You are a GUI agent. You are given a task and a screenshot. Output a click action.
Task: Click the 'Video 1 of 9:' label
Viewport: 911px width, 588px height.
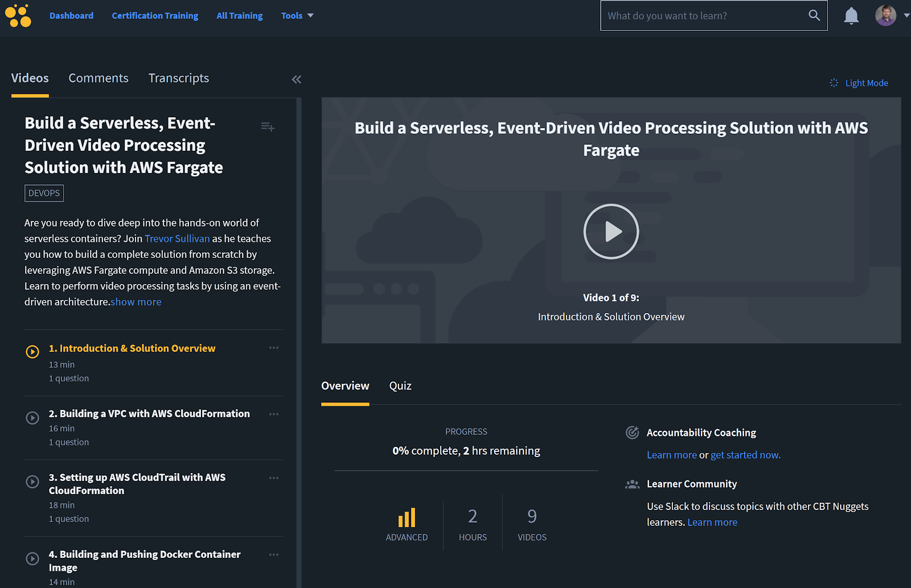(x=611, y=298)
